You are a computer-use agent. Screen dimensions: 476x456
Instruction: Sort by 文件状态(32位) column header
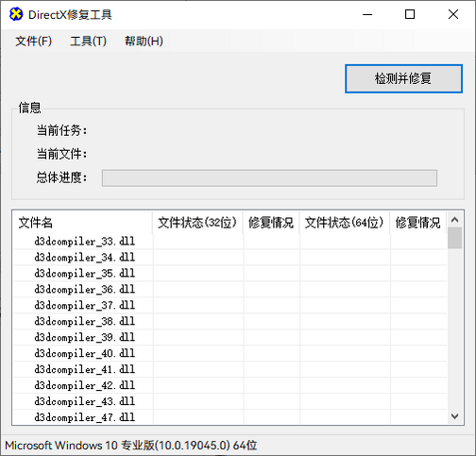(197, 223)
